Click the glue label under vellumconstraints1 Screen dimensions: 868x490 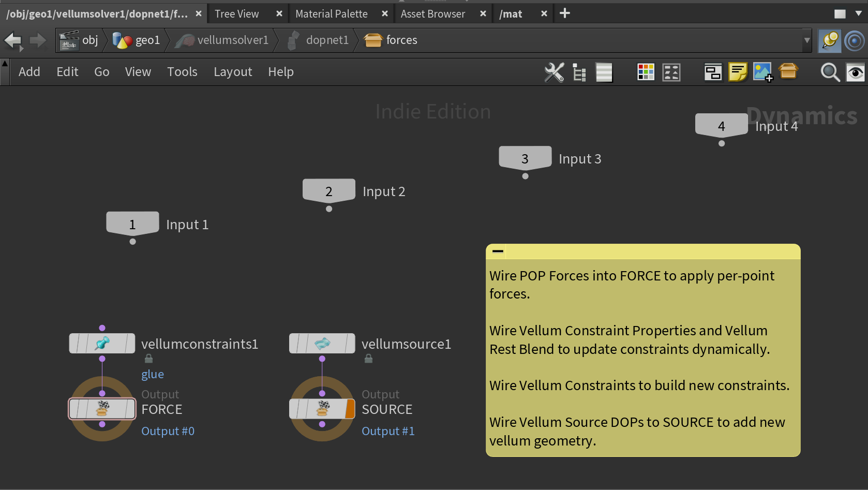click(153, 374)
